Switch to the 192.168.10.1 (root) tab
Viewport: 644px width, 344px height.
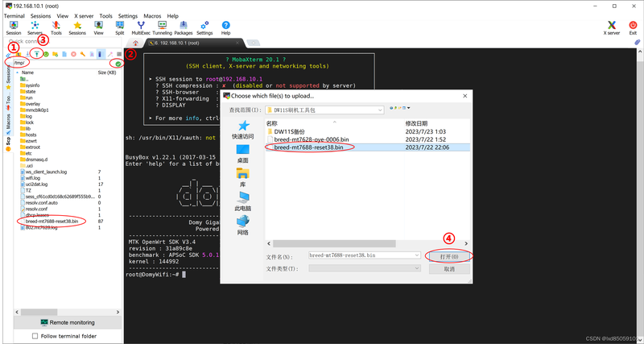(193, 43)
